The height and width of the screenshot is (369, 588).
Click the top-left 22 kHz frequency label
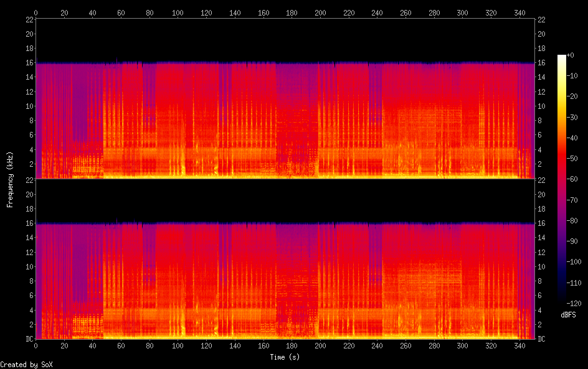point(29,19)
